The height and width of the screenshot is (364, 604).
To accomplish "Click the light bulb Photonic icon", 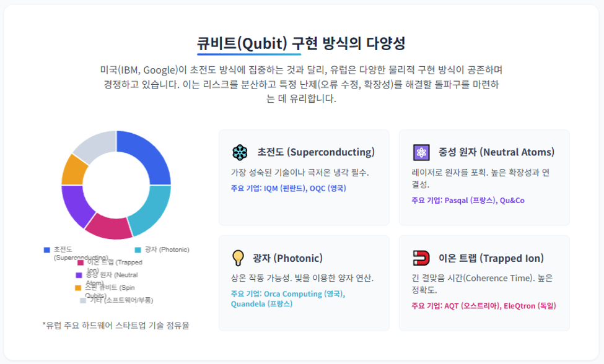I will (x=238, y=258).
